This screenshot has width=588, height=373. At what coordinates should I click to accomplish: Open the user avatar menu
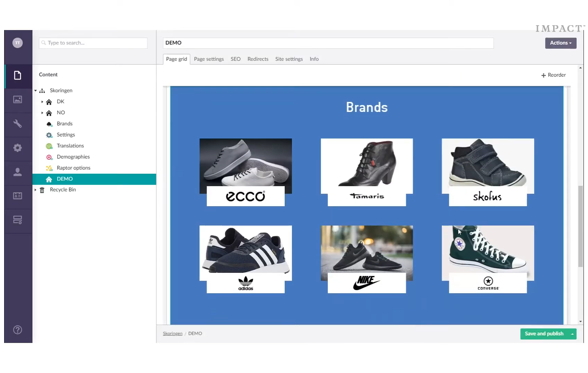pyautogui.click(x=18, y=43)
